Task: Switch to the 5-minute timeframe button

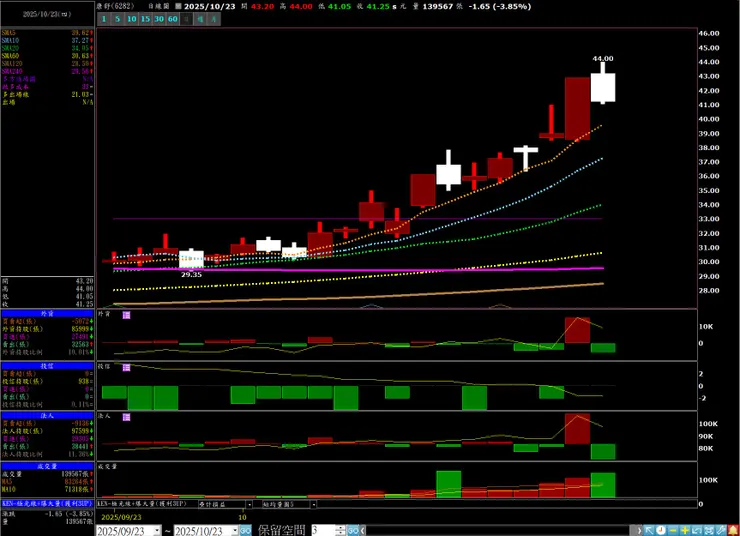Action: (118, 19)
